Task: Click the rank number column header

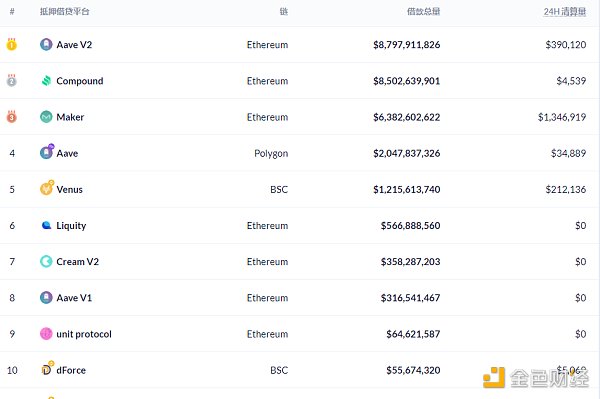Action: click(x=12, y=11)
